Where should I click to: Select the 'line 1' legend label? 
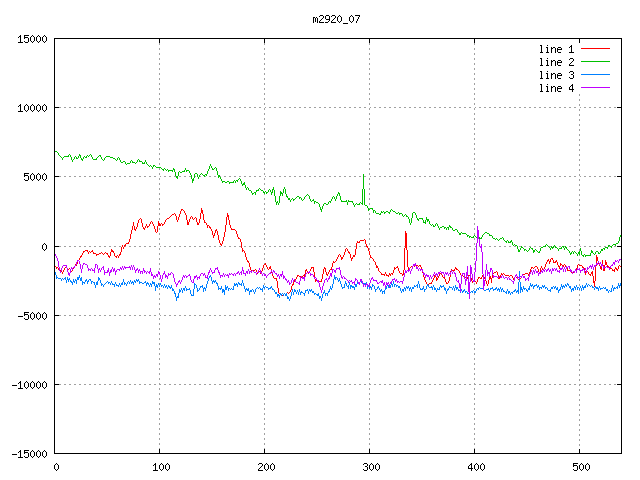(x=556, y=49)
